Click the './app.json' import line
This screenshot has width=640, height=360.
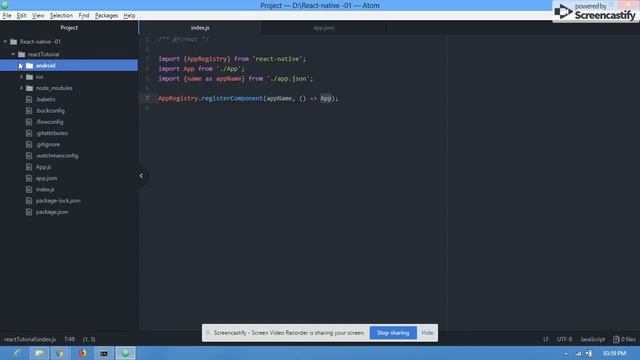(236, 78)
